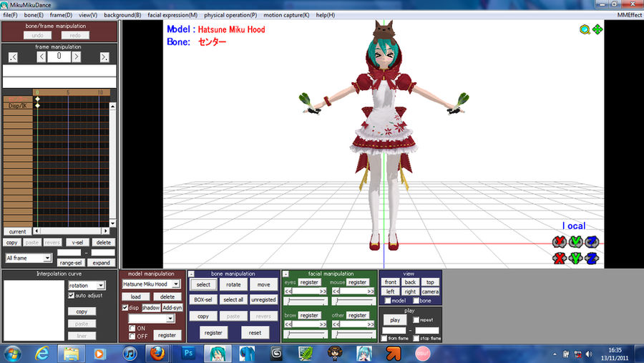Screen dimensions: 644x363
Task: Open Photoshop from the taskbar
Action: click(x=188, y=354)
